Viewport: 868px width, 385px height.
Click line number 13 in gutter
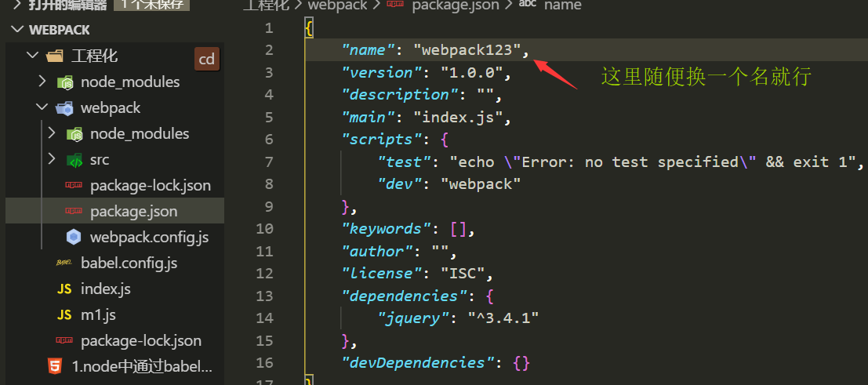tap(264, 296)
